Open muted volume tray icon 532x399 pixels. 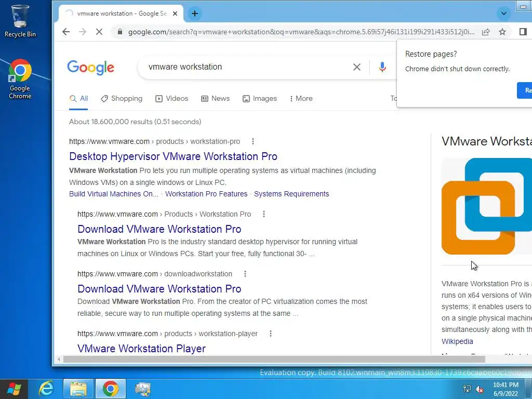[x=480, y=389]
